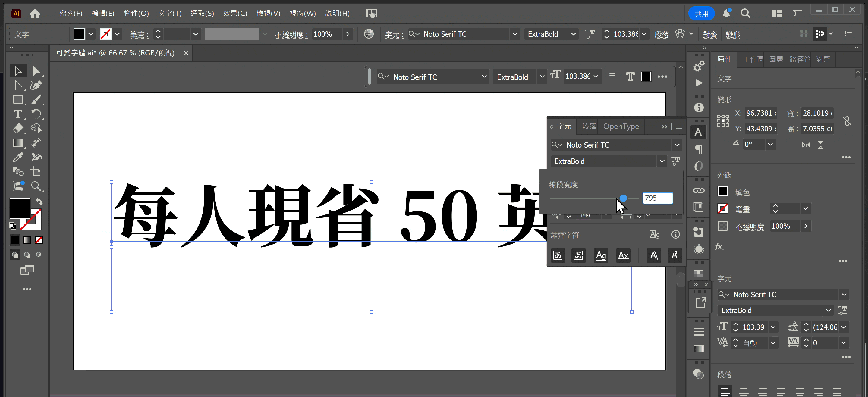This screenshot has width=868, height=397.
Task: Click the 795 weight input field
Action: (658, 198)
